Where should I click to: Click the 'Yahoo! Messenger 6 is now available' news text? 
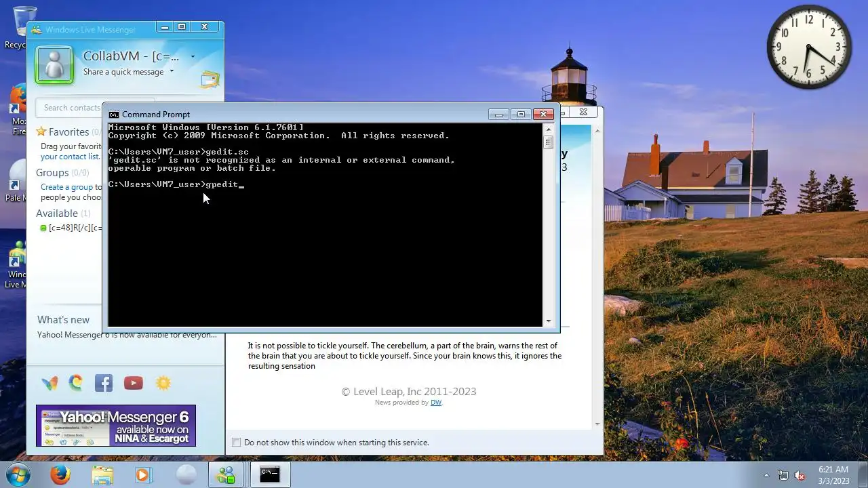point(127,335)
